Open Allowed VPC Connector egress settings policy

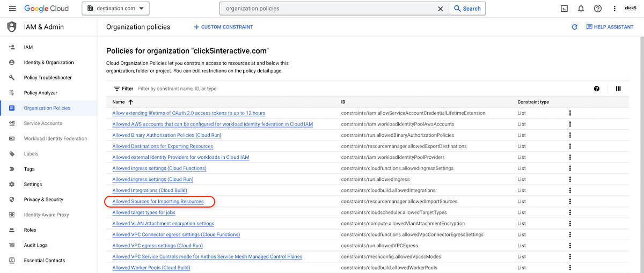(x=176, y=234)
